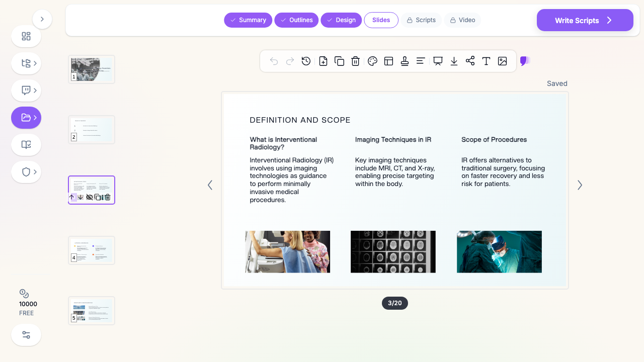Click the credits coin icon

(x=24, y=294)
